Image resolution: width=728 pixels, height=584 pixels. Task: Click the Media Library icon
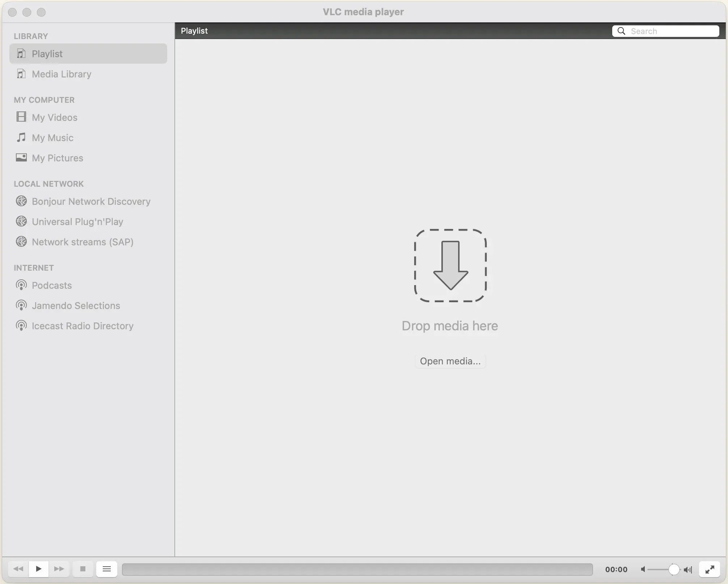tap(21, 73)
